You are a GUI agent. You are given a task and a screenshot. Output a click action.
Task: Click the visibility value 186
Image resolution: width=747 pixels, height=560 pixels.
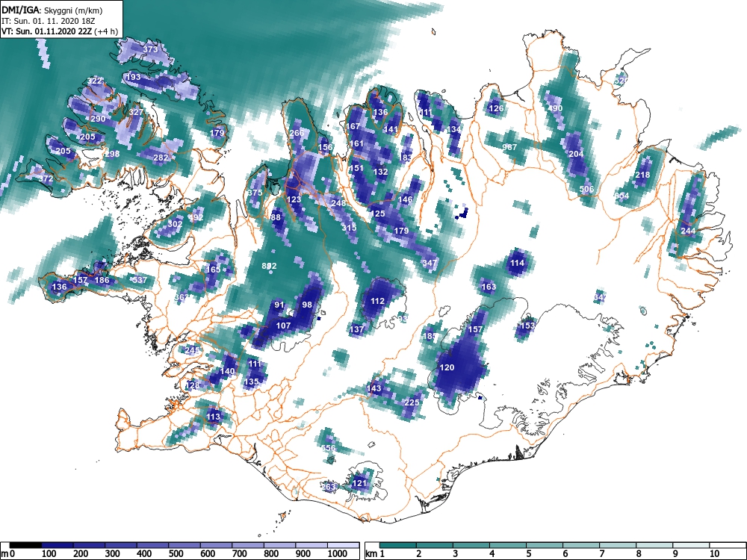[102, 280]
